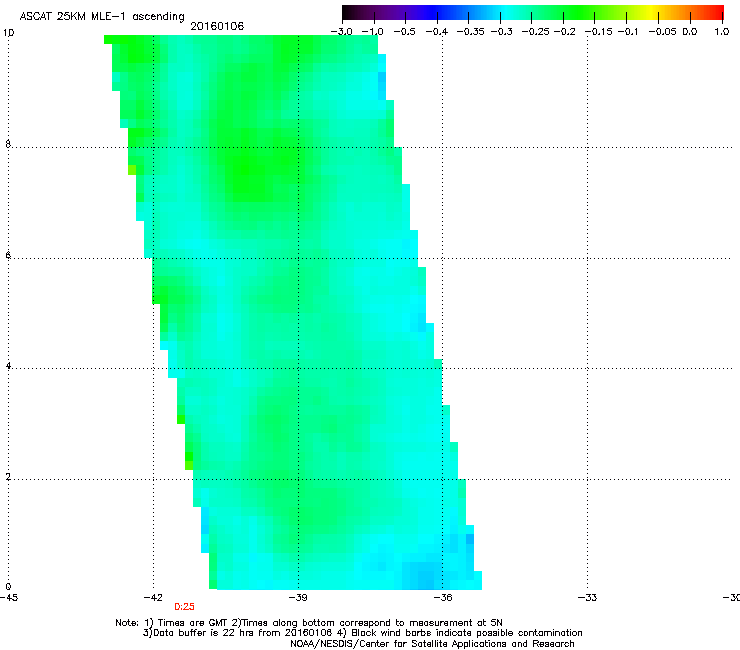Click the longitude axis label -42
The width and height of the screenshot is (740, 650).
pos(153,598)
